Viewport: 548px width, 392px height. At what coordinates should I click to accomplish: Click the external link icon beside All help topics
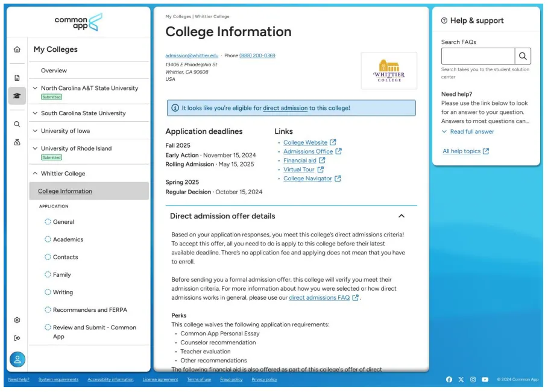coord(486,151)
